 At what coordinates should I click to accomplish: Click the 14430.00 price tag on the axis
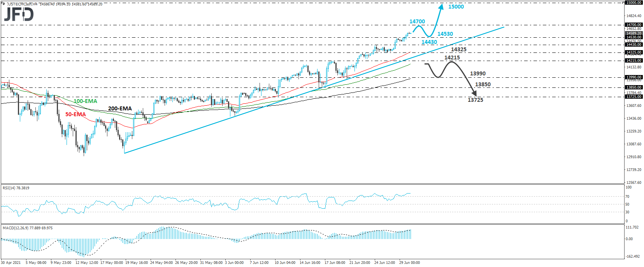tap(634, 45)
